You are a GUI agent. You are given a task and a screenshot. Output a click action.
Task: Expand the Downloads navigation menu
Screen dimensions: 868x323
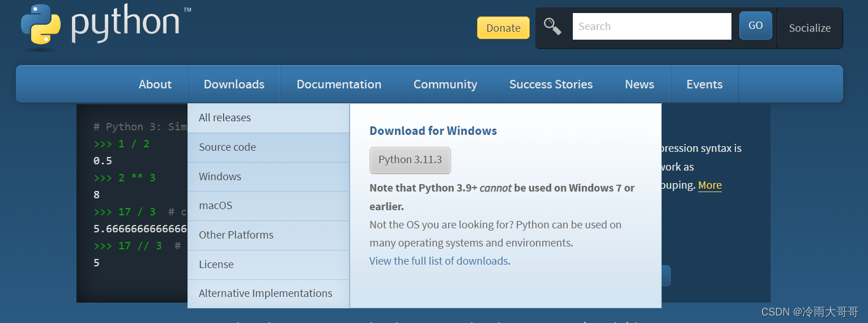[234, 84]
